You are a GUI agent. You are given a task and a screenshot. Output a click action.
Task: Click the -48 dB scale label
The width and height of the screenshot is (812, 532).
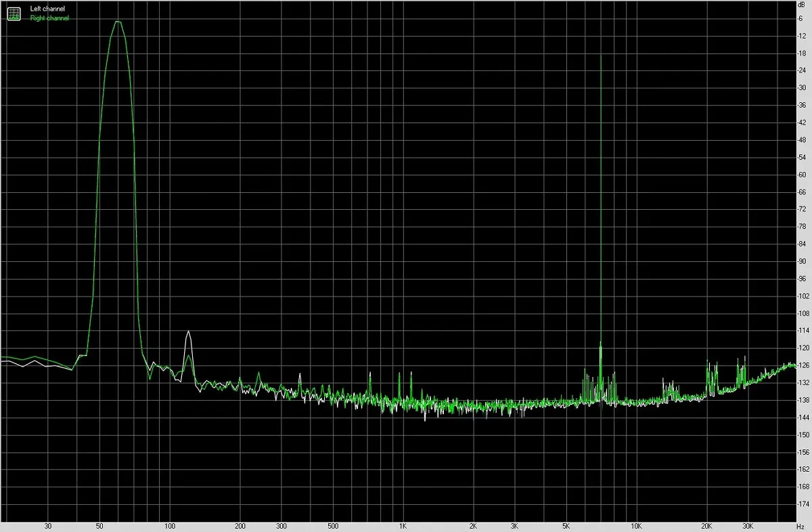click(802, 140)
